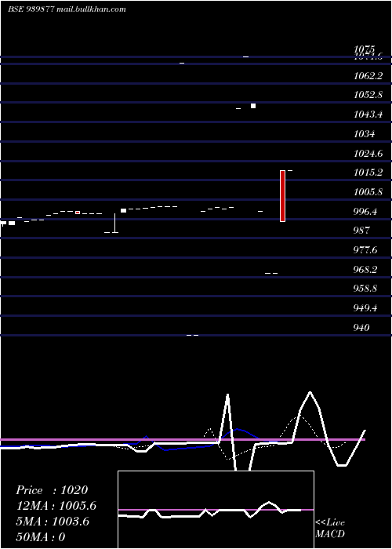Click the BSE 989877 mail.bullkhan.com header text
This screenshot has width=392, height=549.
pyautogui.click(x=67, y=9)
